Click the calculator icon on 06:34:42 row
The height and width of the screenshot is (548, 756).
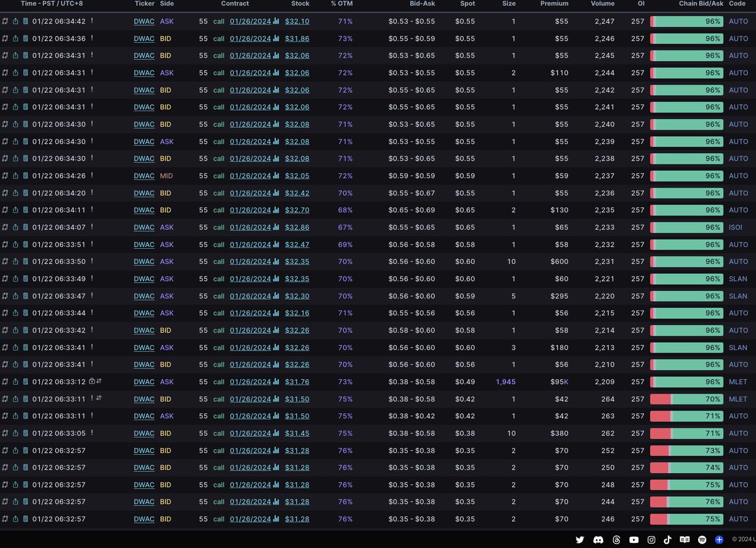pos(25,21)
